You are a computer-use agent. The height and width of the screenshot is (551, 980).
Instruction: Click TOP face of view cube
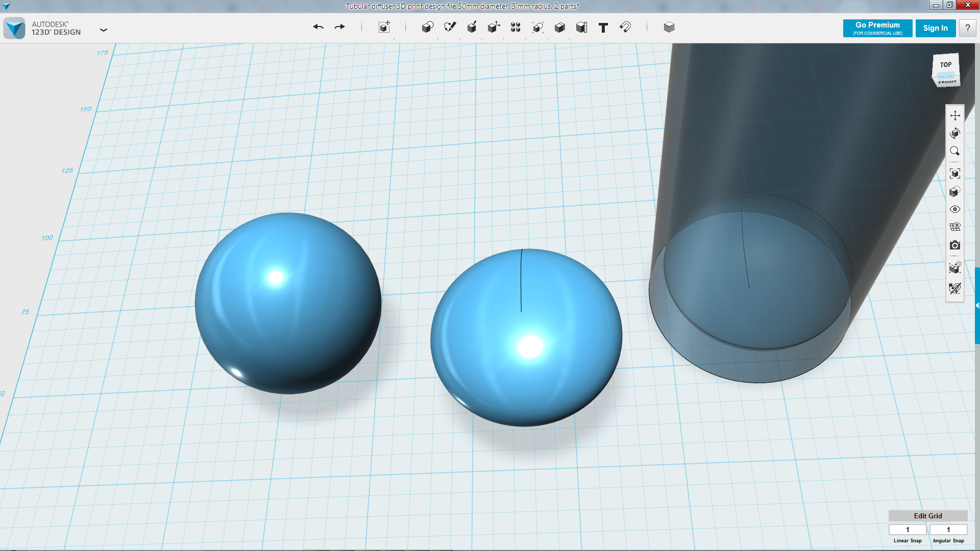click(x=945, y=65)
